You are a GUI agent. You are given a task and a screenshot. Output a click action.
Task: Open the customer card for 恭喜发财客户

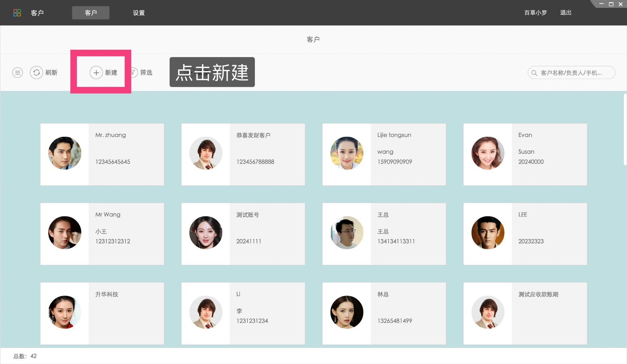(x=243, y=154)
